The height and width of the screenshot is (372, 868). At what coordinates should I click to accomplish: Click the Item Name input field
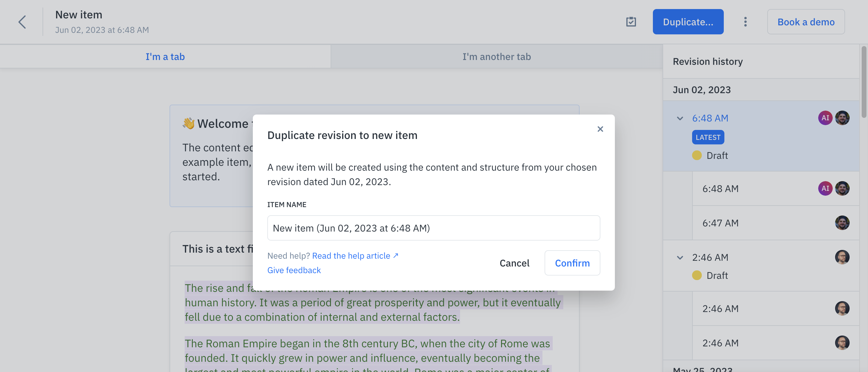[x=433, y=228]
